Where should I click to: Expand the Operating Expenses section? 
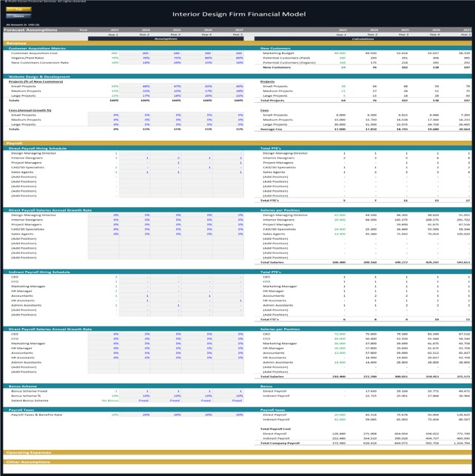click(237, 452)
